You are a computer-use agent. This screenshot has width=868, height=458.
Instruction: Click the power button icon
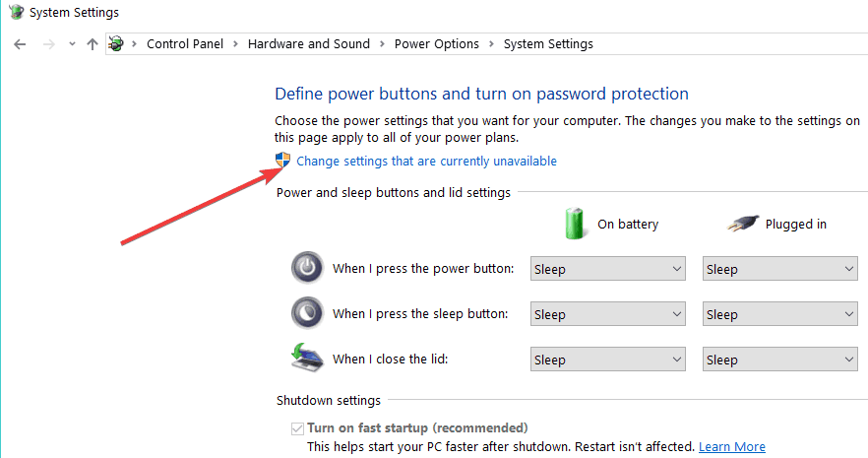click(307, 268)
